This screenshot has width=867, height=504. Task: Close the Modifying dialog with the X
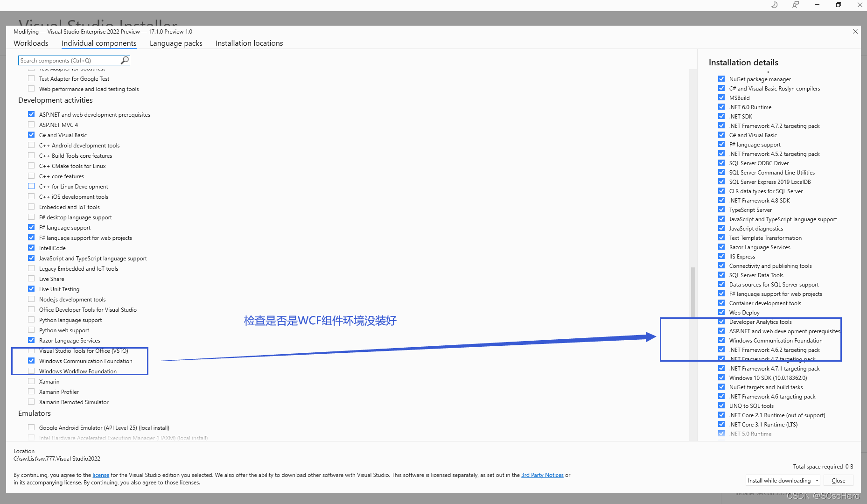[x=855, y=31]
